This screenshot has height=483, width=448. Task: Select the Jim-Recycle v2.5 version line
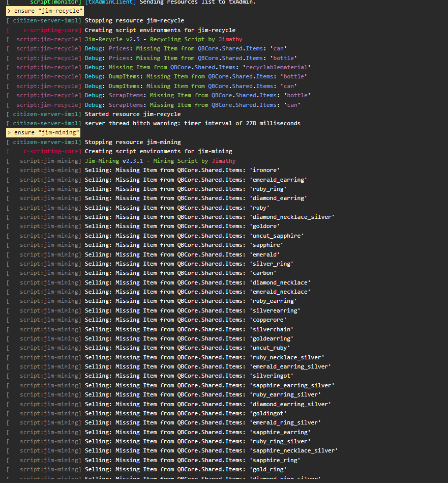point(163,39)
